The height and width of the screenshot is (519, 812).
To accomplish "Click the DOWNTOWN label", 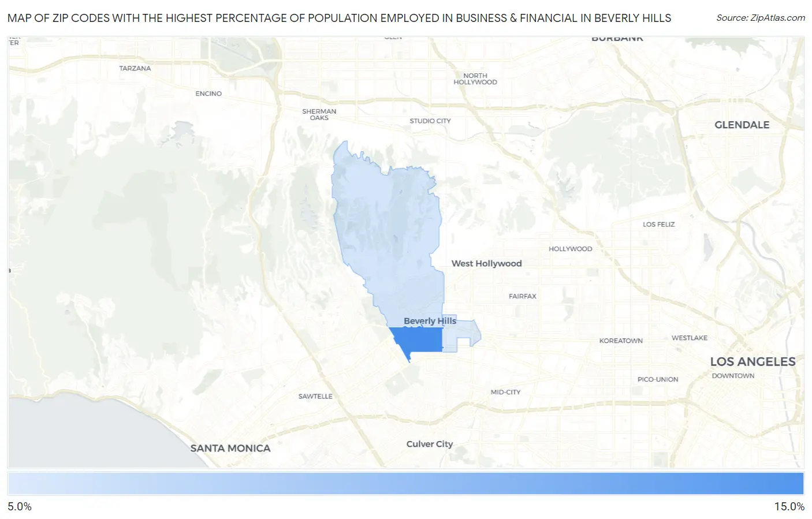I will coord(733,376).
